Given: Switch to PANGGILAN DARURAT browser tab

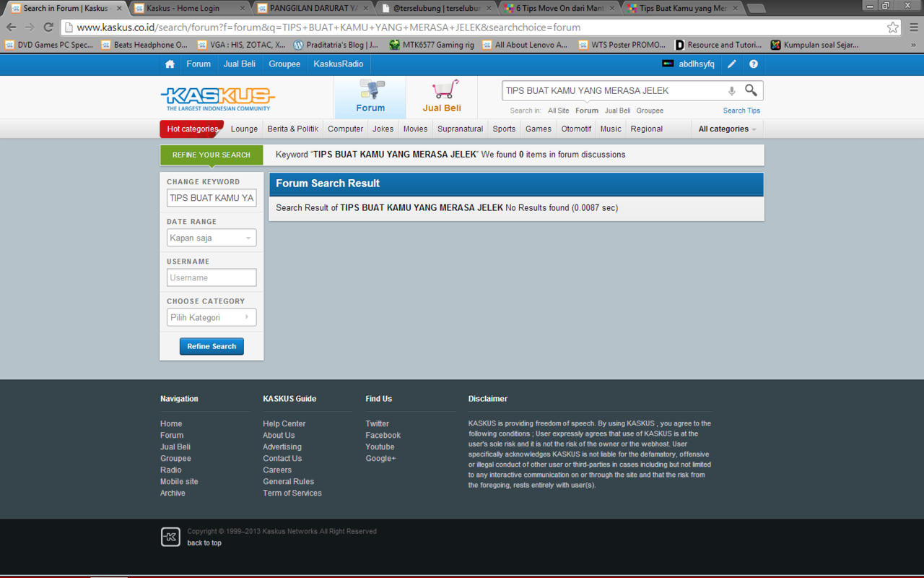Looking at the screenshot, I should click(313, 8).
